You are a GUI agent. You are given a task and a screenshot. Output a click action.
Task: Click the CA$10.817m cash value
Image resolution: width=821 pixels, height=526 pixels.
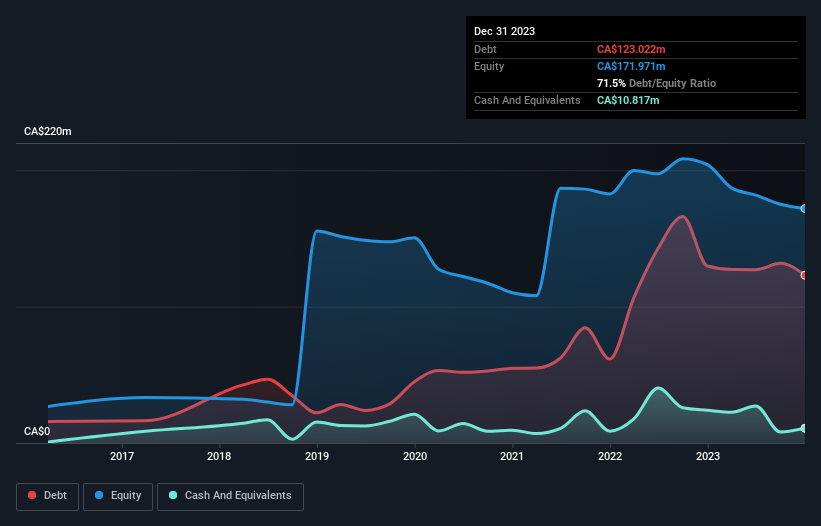coord(628,100)
